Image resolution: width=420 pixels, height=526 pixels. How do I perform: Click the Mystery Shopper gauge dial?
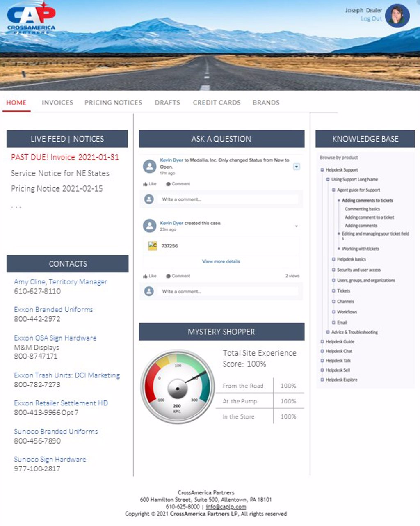pos(178,387)
